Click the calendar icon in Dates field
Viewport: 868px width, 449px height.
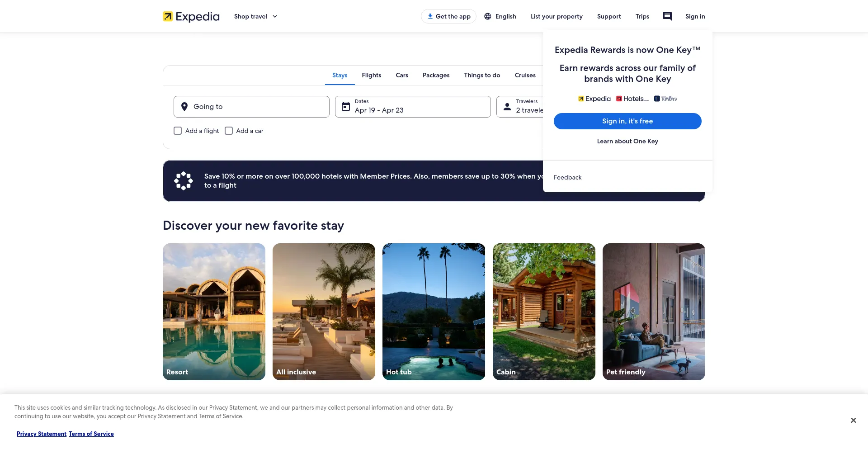pos(346,107)
